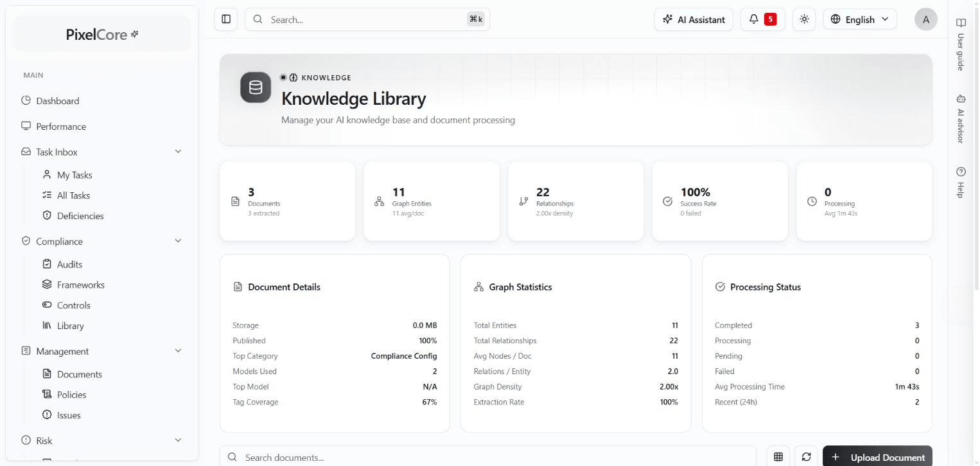
Task: Switch theme with the sun icon
Action: (804, 19)
